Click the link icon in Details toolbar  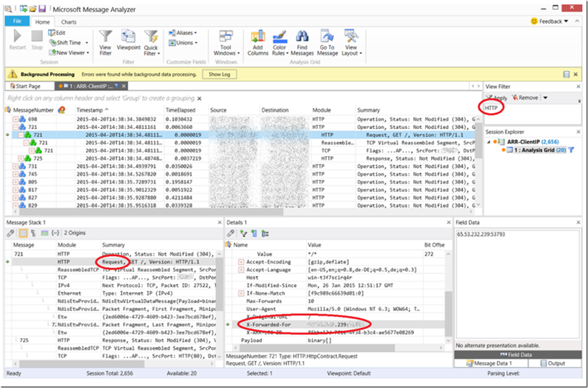click(231, 233)
